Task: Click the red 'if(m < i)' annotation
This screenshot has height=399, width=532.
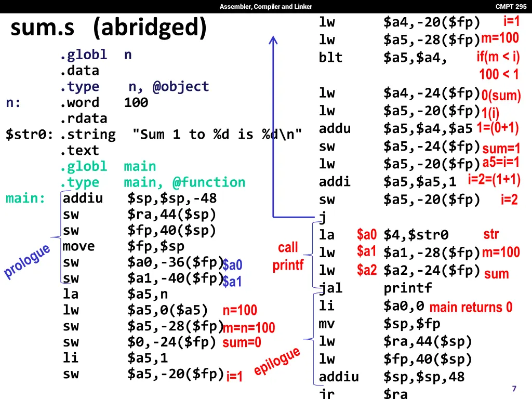Action: [498, 57]
